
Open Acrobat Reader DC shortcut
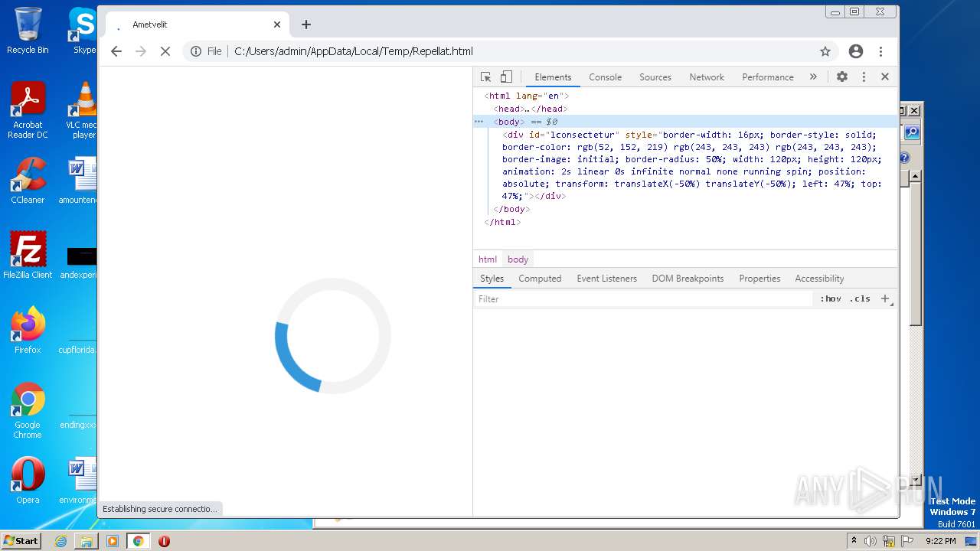click(x=28, y=111)
